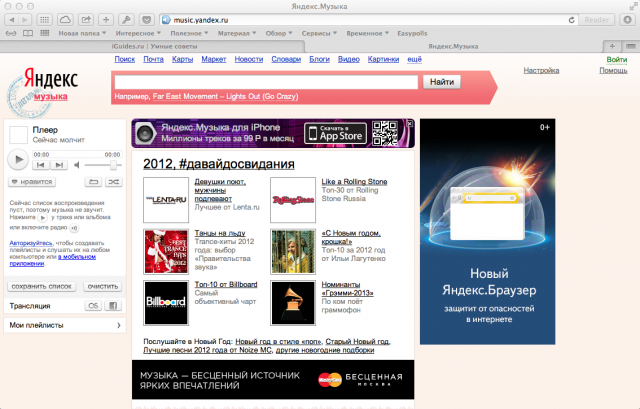Reload the page with refresh icon
Viewport: 640px width, 409px height.
point(571,20)
